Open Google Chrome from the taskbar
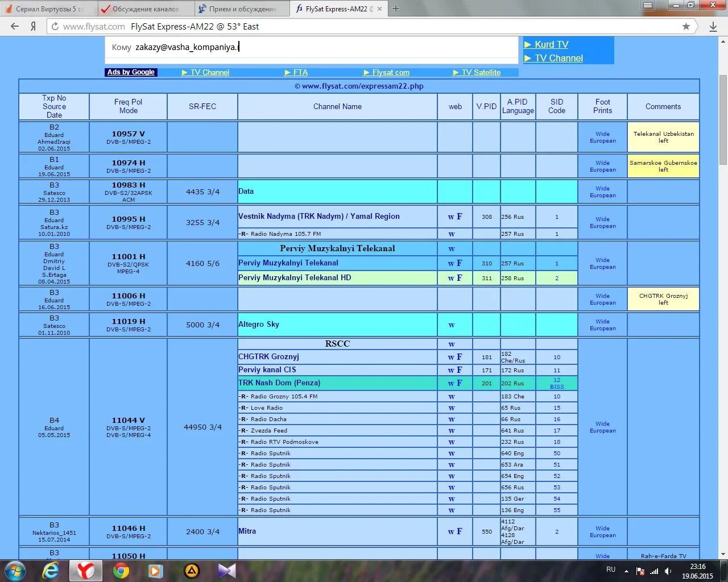 pos(121,571)
